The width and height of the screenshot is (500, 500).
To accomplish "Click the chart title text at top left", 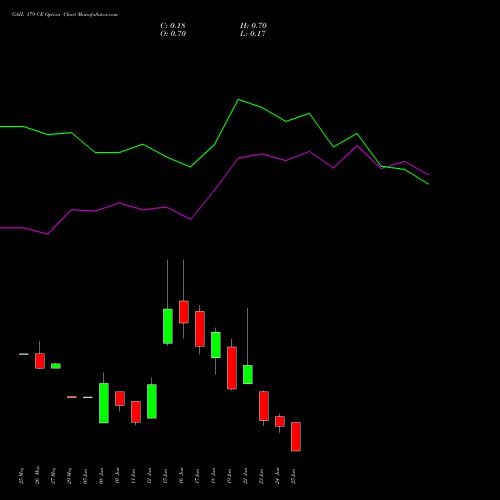I will point(65,15).
